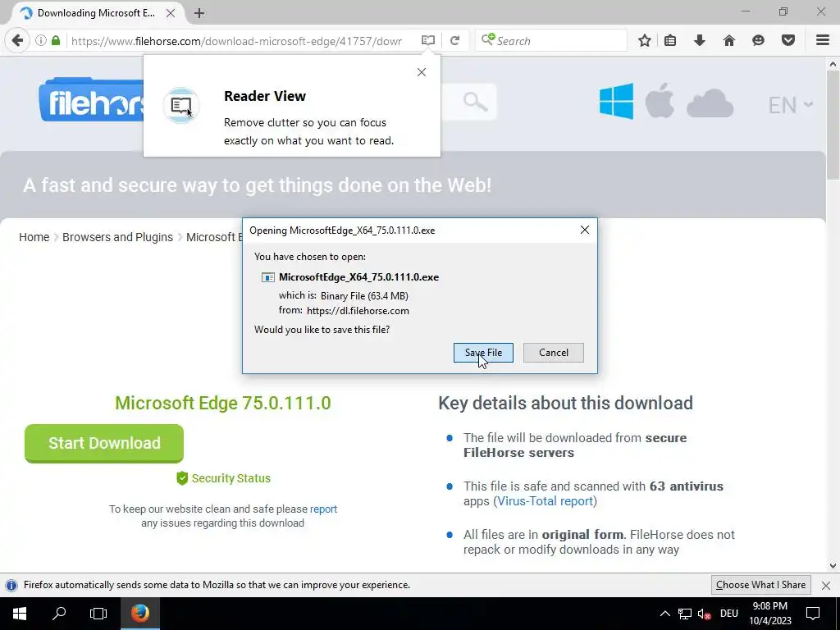
Task: Click the MicrosoftEdge_X64_75.0.111.0.exe filename
Action: point(358,277)
